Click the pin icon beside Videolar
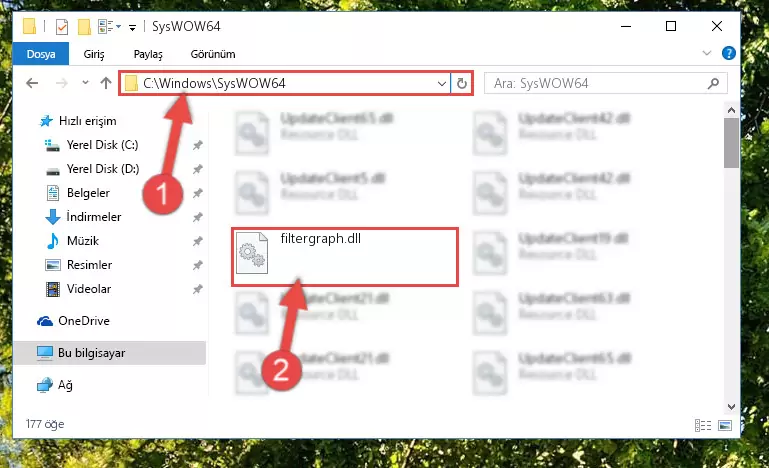 (x=198, y=289)
